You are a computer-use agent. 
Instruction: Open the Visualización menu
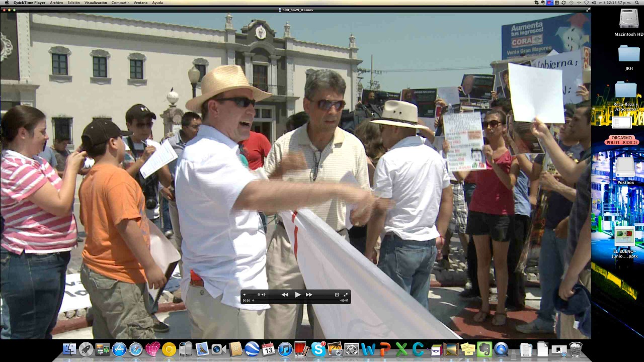click(x=96, y=3)
